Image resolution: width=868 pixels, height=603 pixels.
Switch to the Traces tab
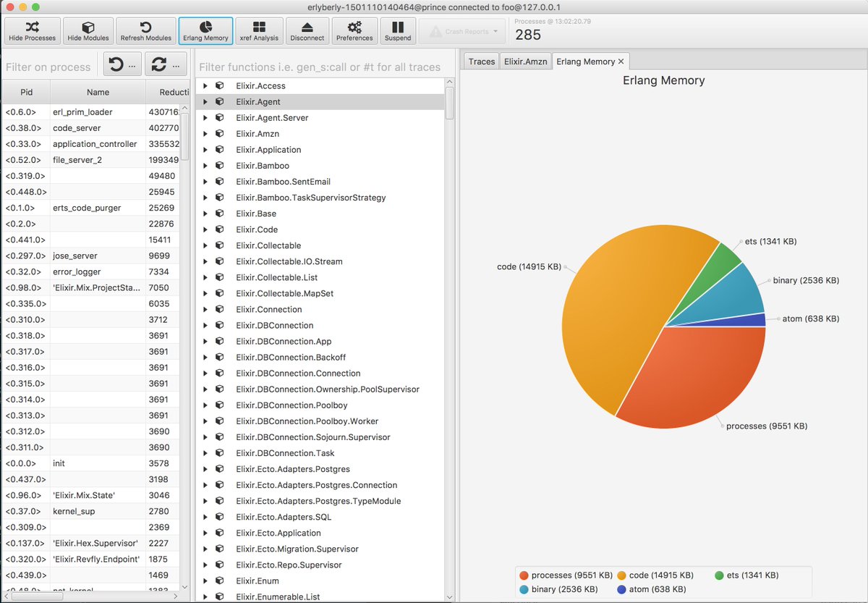pos(482,62)
